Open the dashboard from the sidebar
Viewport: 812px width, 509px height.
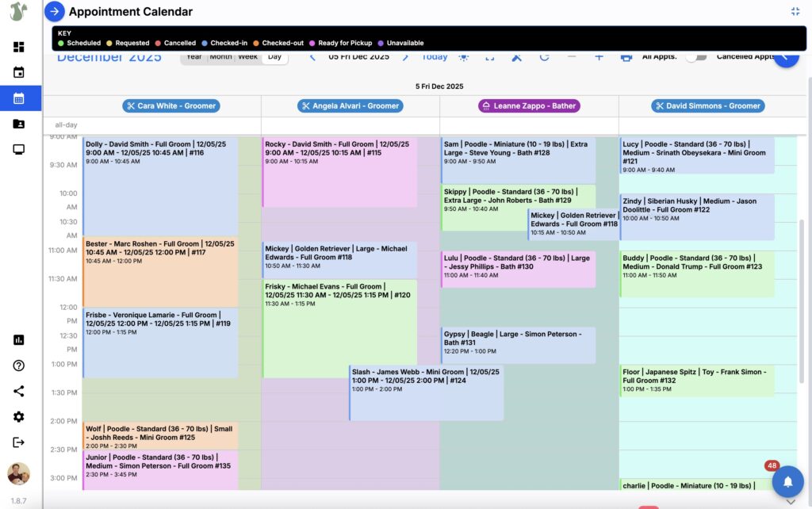click(19, 47)
